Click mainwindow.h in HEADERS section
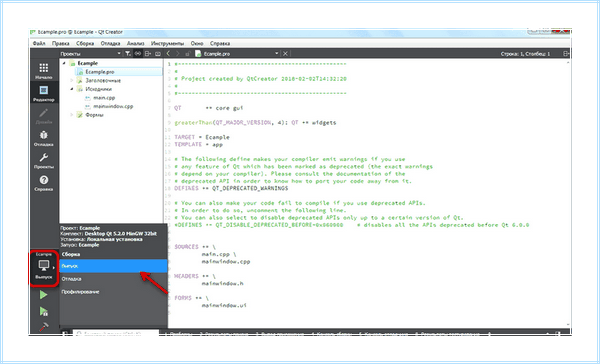The height and width of the screenshot is (364, 600). point(222,284)
